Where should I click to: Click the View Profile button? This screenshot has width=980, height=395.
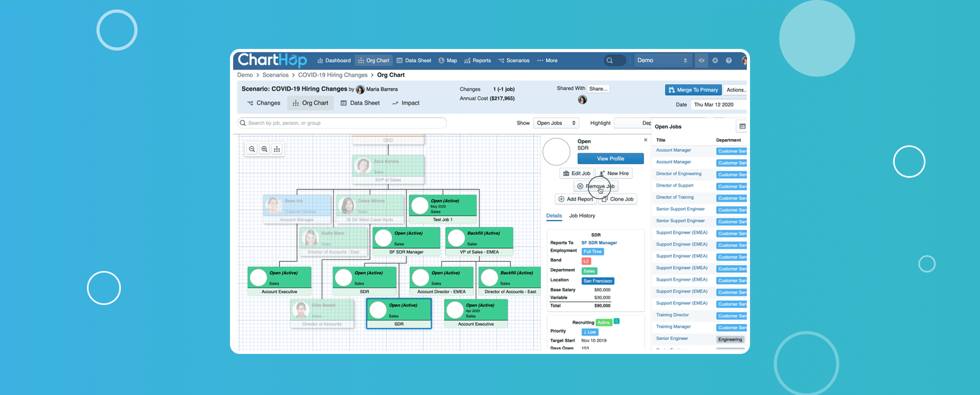coord(610,159)
